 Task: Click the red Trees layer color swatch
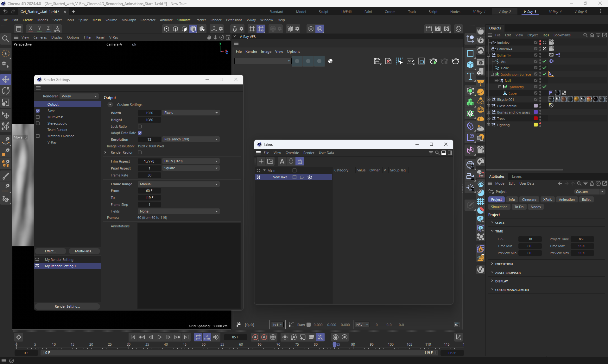tap(535, 119)
